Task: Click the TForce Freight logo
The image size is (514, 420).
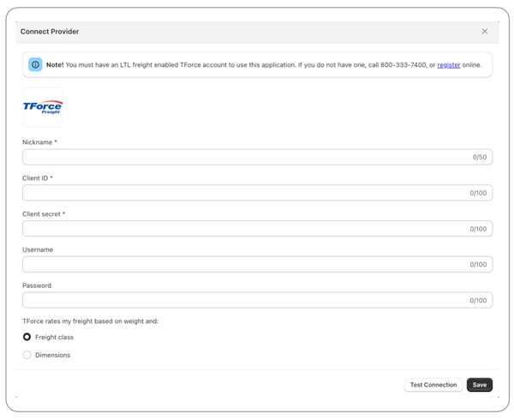Action: point(43,107)
